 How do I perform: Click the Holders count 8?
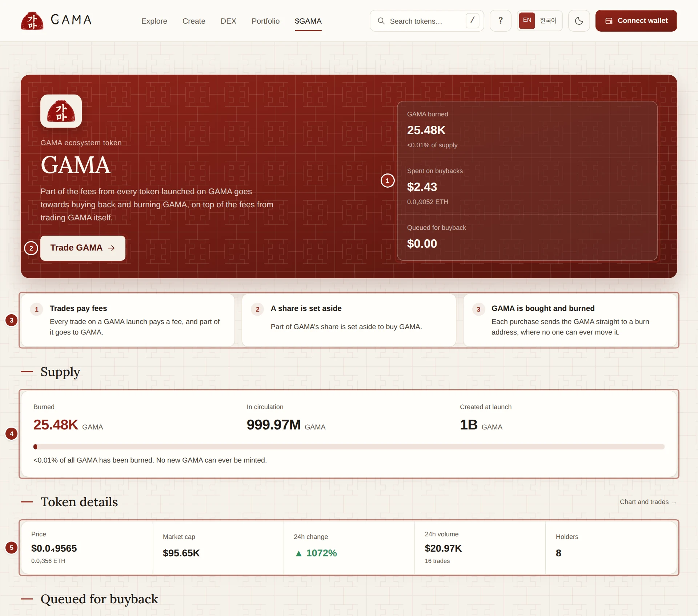(558, 553)
